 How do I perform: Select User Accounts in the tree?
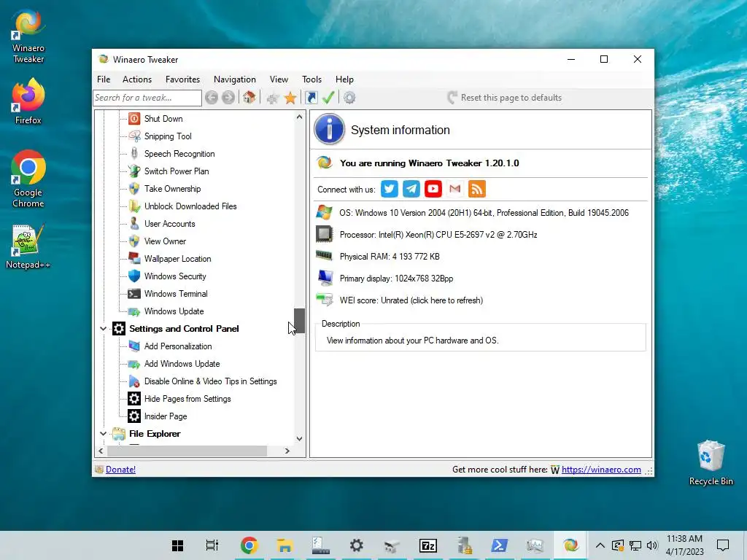click(x=169, y=224)
